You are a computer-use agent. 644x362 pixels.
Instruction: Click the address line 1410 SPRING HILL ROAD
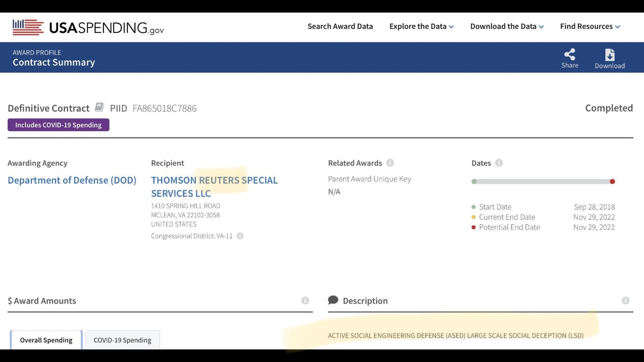pyautogui.click(x=186, y=206)
